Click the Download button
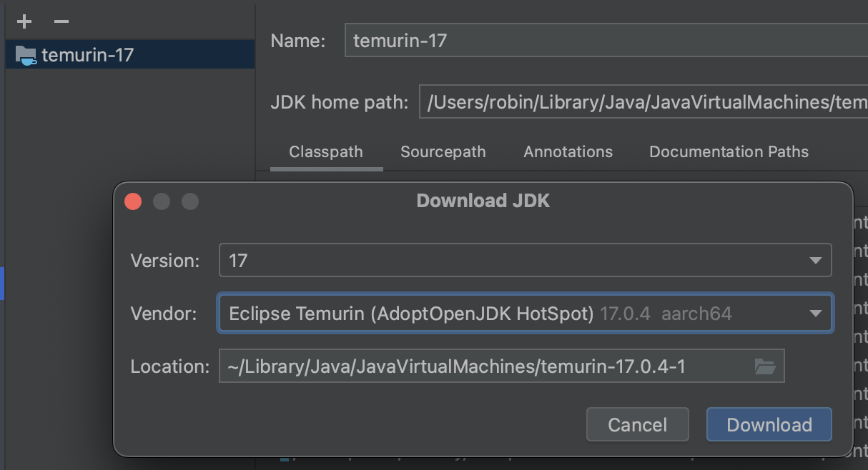The width and height of the screenshot is (868, 470). tap(769, 424)
